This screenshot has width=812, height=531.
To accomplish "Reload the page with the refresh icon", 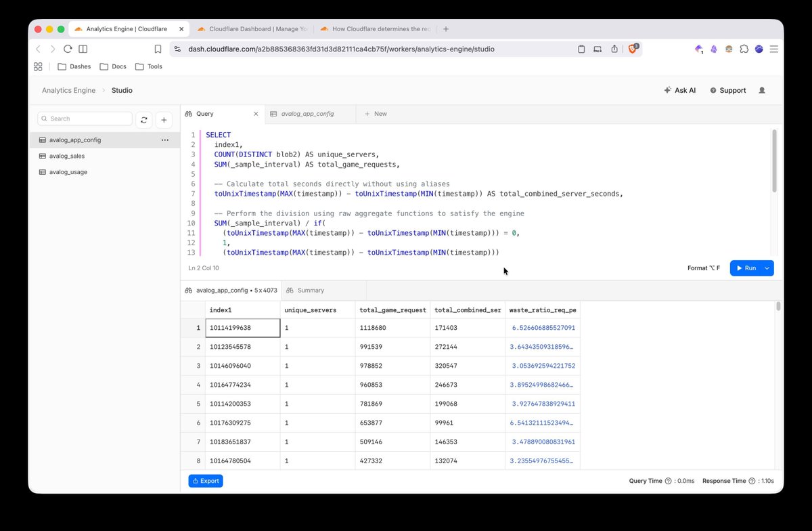I will (68, 49).
